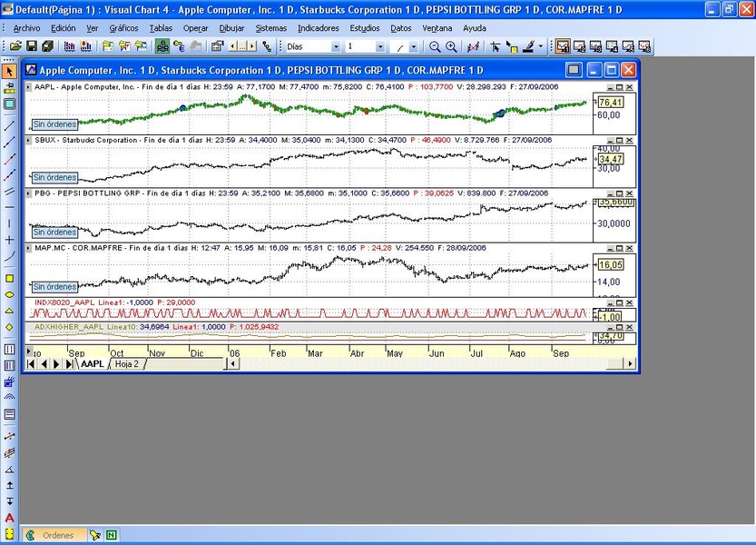Screen dimensions: 756x545
Task: Activate workspace 6 monitor icon
Action: pos(644,47)
